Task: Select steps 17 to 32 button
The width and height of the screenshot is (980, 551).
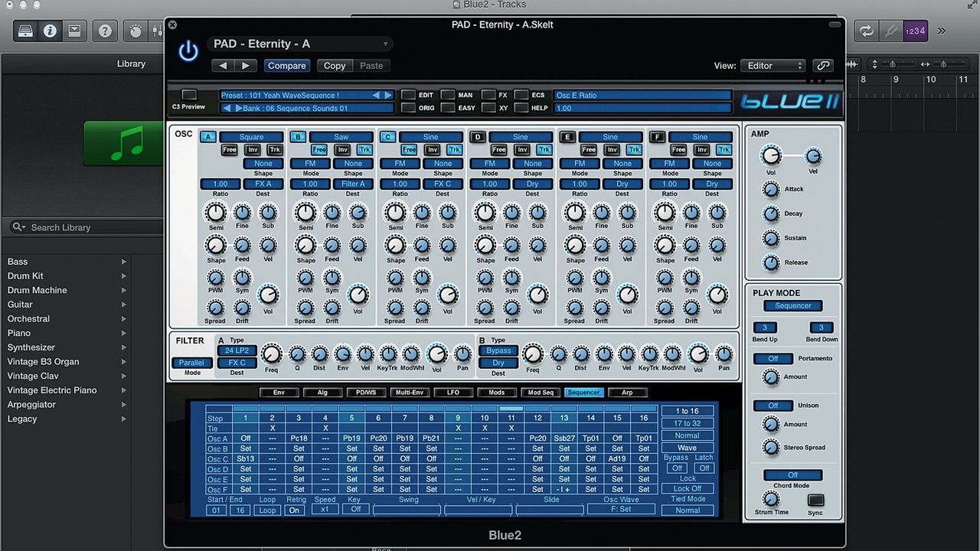Action: click(687, 423)
